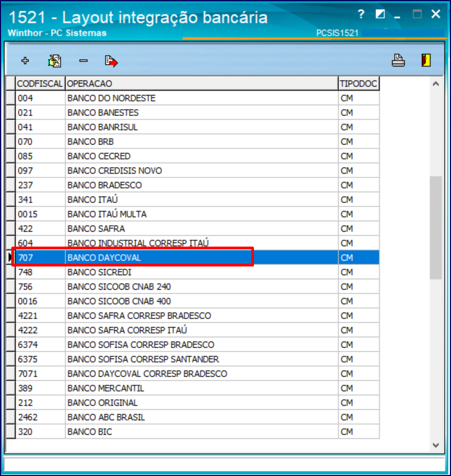Click code 2462 cell

coord(40,417)
